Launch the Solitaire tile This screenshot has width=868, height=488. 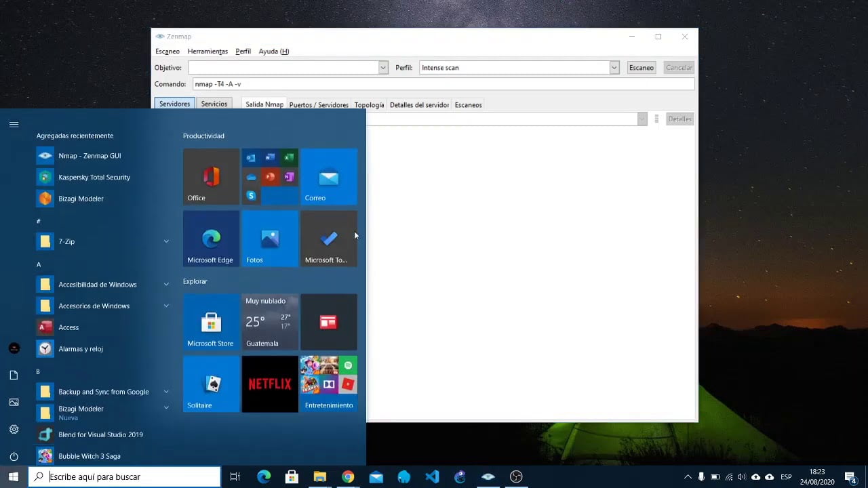pyautogui.click(x=211, y=384)
